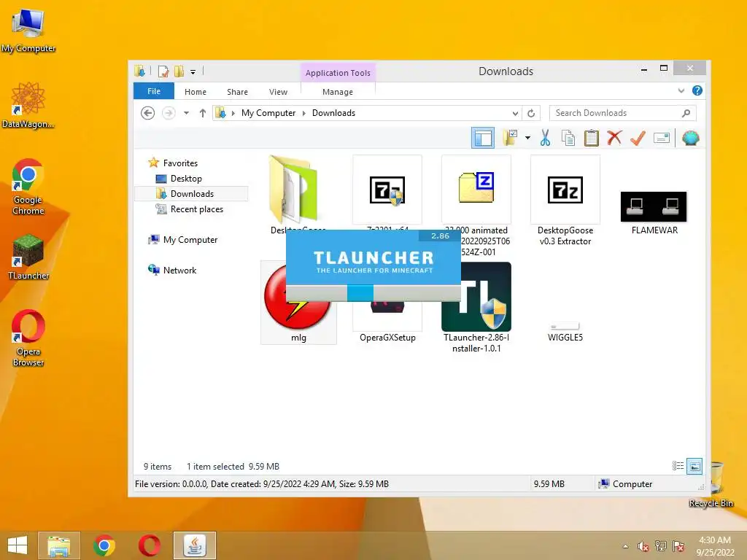
Task: Open the Google Chrome desktop shortcut
Action: (28, 187)
